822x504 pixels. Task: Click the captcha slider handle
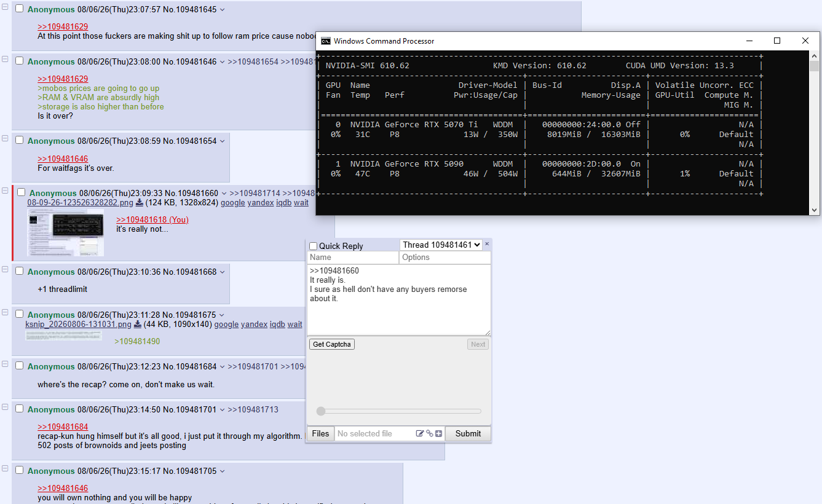pyautogui.click(x=320, y=411)
